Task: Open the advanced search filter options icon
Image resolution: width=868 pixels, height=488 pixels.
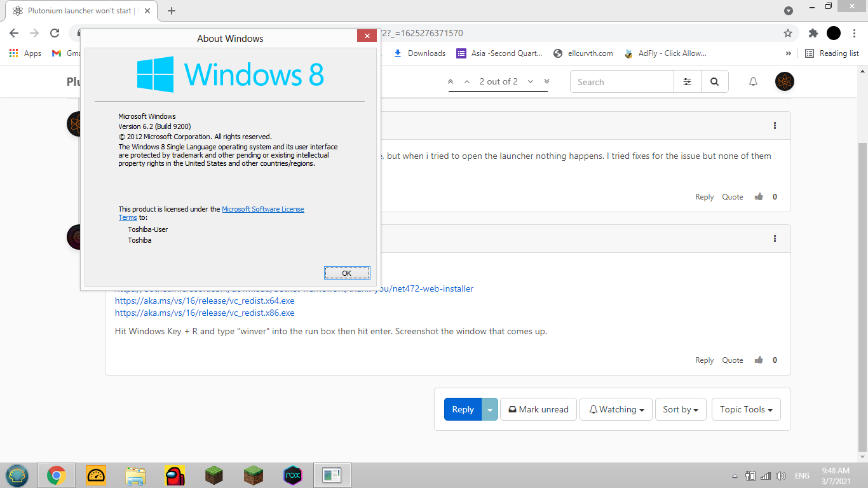Action: coord(687,82)
